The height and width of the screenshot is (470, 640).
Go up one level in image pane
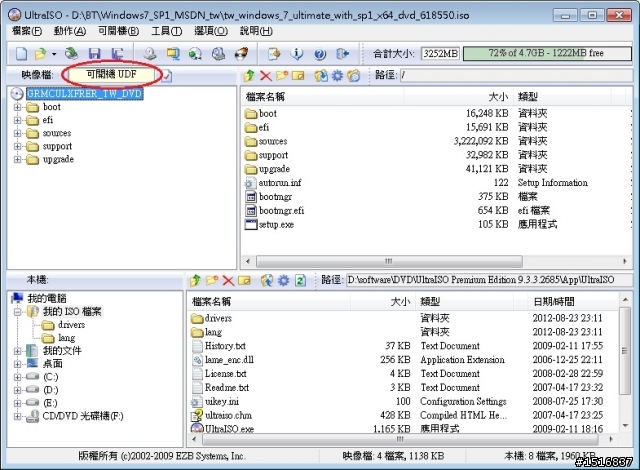coord(249,75)
